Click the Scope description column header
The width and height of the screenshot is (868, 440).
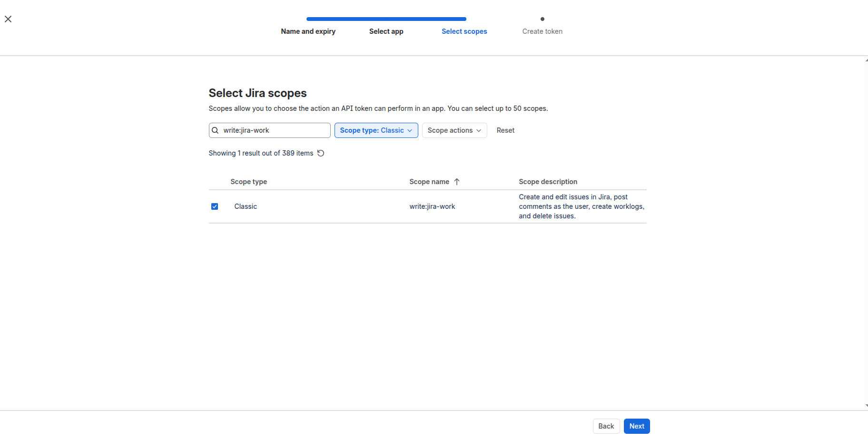(548, 182)
